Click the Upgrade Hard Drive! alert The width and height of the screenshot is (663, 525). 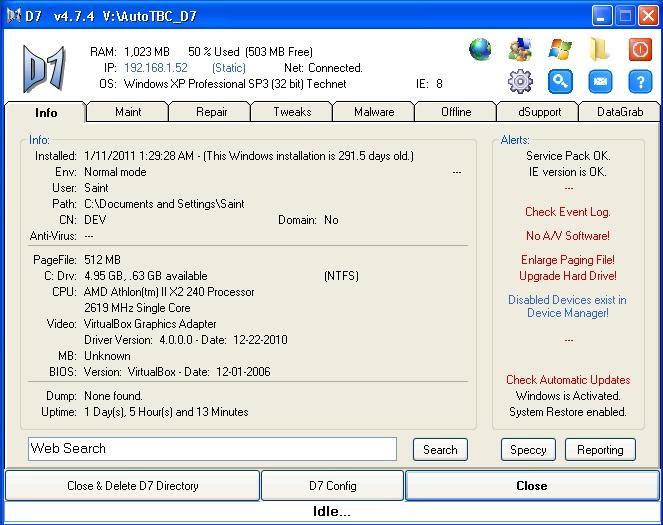(568, 276)
